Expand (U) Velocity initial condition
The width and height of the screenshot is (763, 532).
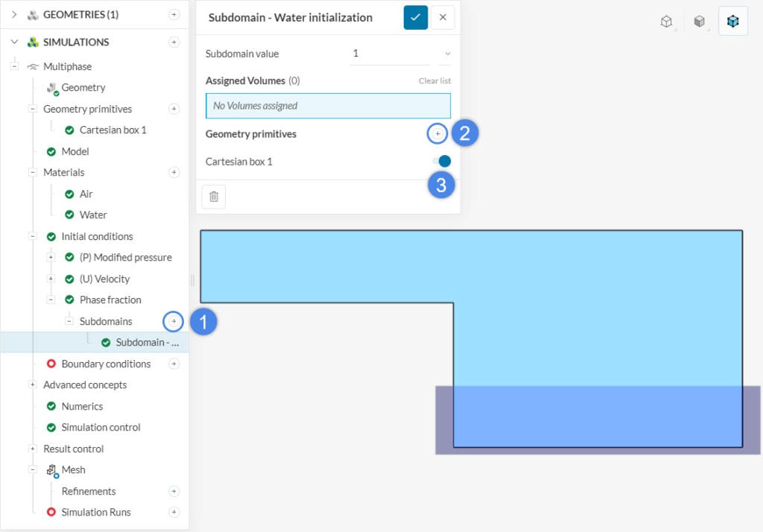(51, 279)
